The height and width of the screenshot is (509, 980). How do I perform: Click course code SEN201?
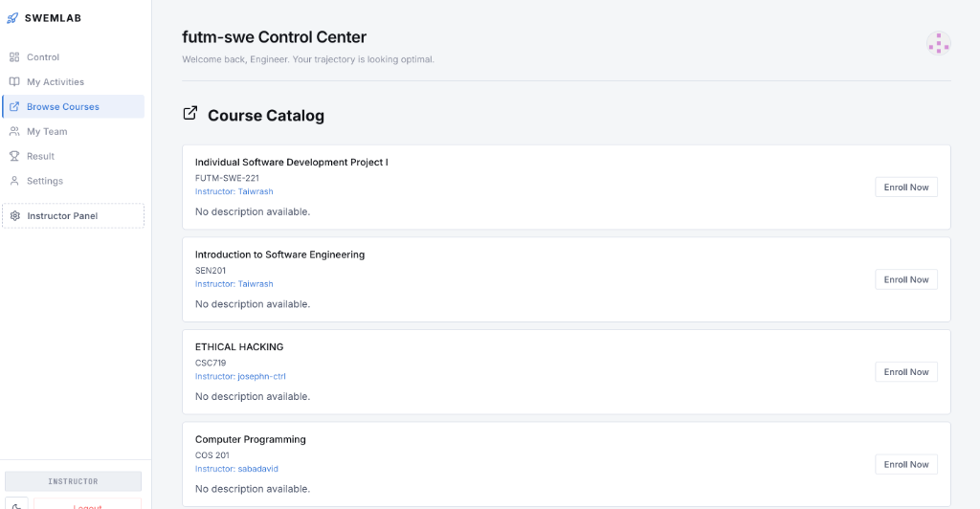click(x=210, y=271)
